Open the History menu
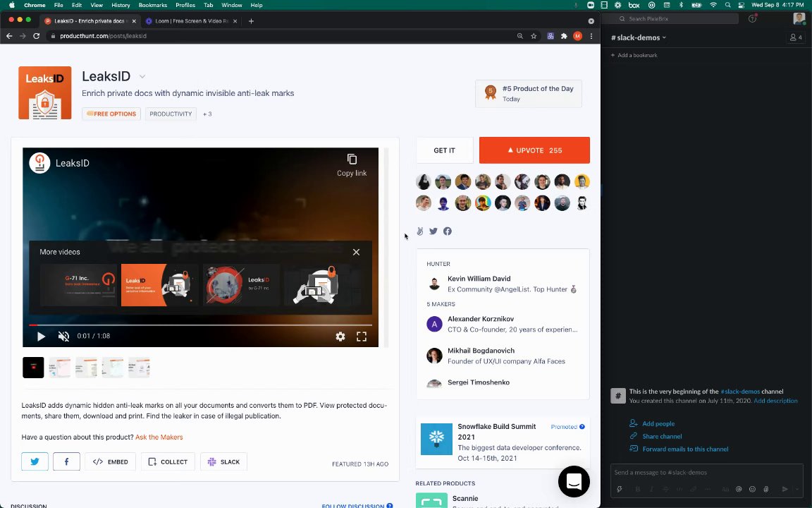 (121, 5)
